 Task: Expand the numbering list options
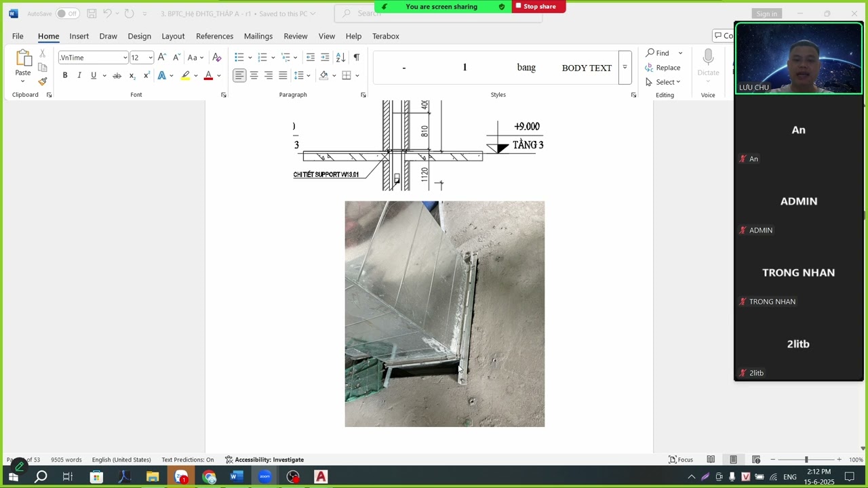coord(273,58)
